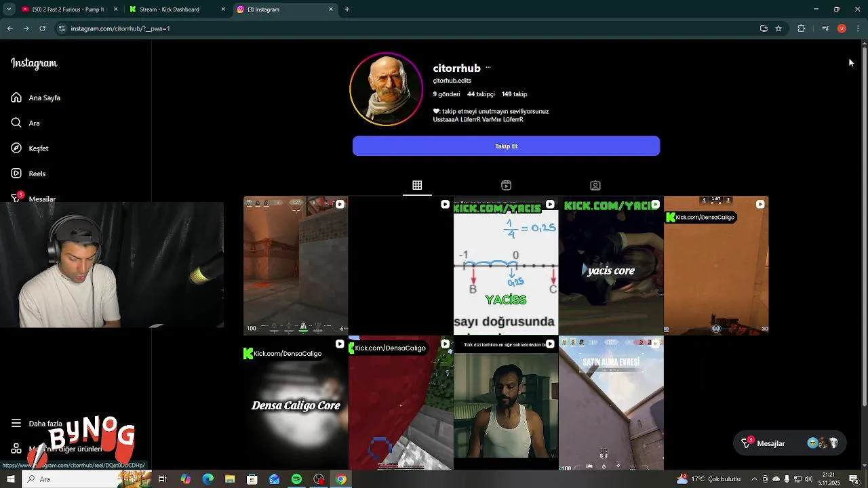Viewport: 868px width, 488px height.
Task: Launch Microsoft Edge from taskbar
Action: click(208, 479)
